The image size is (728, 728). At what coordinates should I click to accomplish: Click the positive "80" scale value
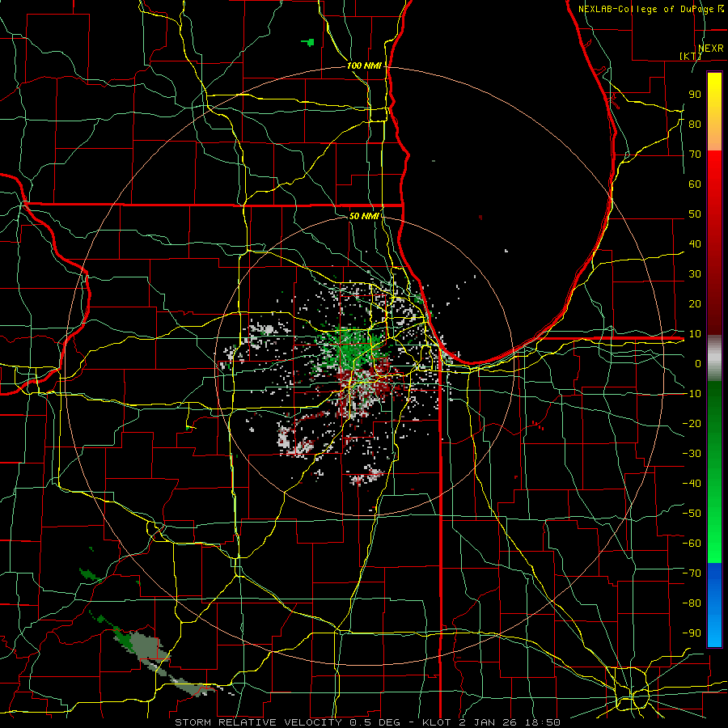695,124
